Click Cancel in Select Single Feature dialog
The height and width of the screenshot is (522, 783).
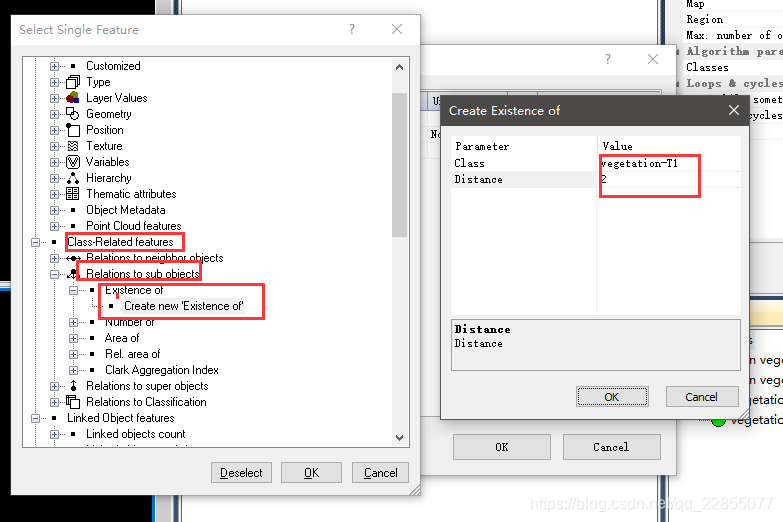381,473
